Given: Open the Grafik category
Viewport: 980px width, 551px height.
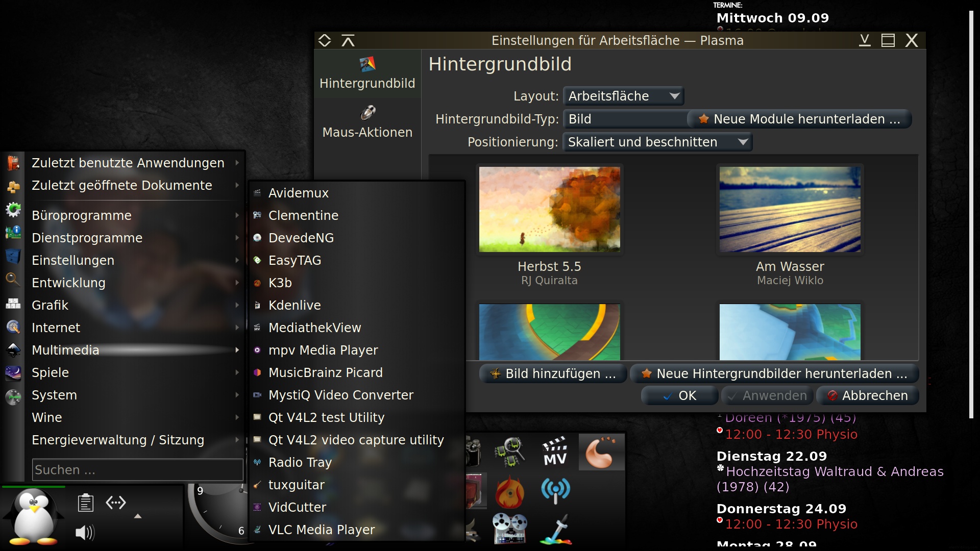Looking at the screenshot, I should 135,305.
